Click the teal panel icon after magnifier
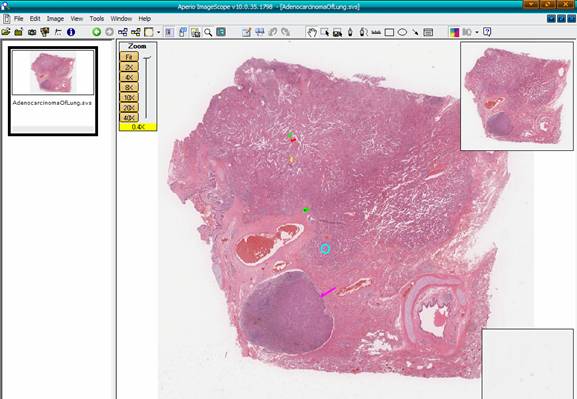This screenshot has height=399, width=577. coord(221,32)
